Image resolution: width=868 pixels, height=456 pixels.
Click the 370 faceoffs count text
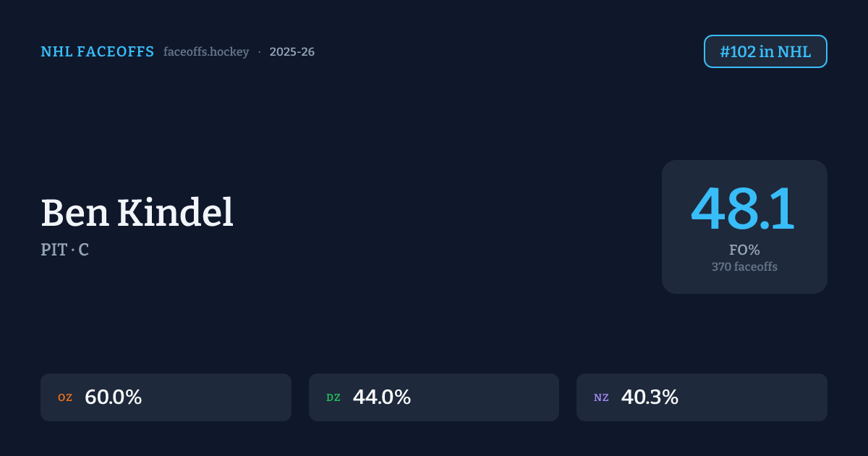coord(744,266)
